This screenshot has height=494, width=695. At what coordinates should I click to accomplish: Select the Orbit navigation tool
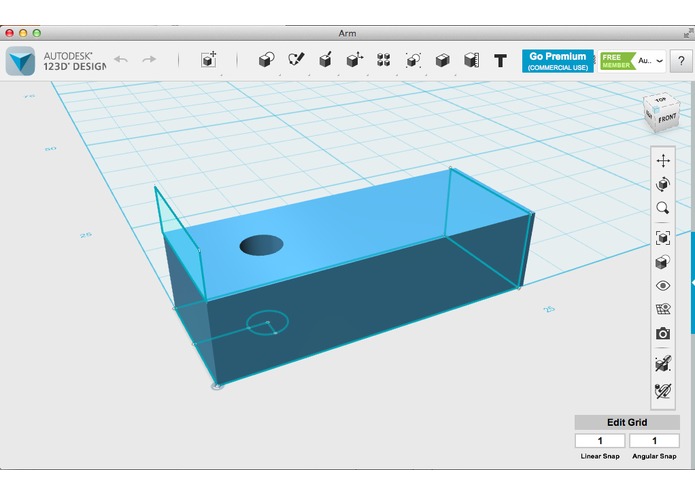coord(663,184)
